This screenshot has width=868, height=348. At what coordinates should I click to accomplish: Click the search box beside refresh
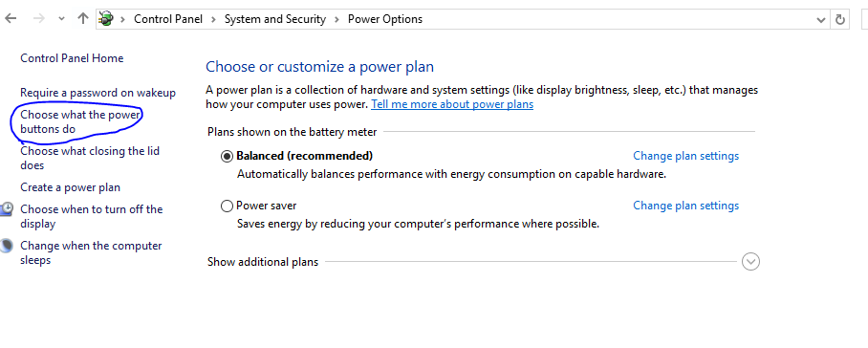point(865,20)
